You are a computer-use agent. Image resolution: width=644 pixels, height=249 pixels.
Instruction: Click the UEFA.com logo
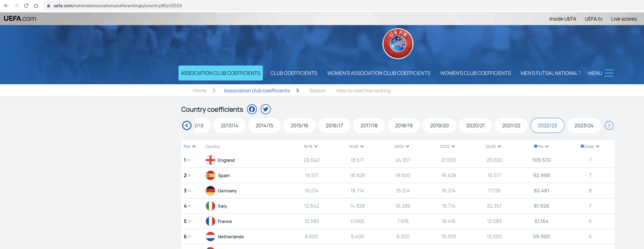pyautogui.click(x=20, y=19)
